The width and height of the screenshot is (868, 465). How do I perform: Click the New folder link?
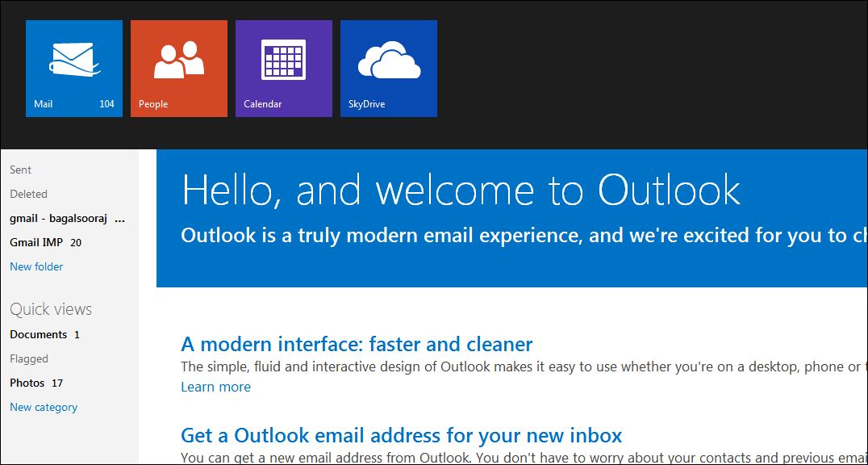36,266
